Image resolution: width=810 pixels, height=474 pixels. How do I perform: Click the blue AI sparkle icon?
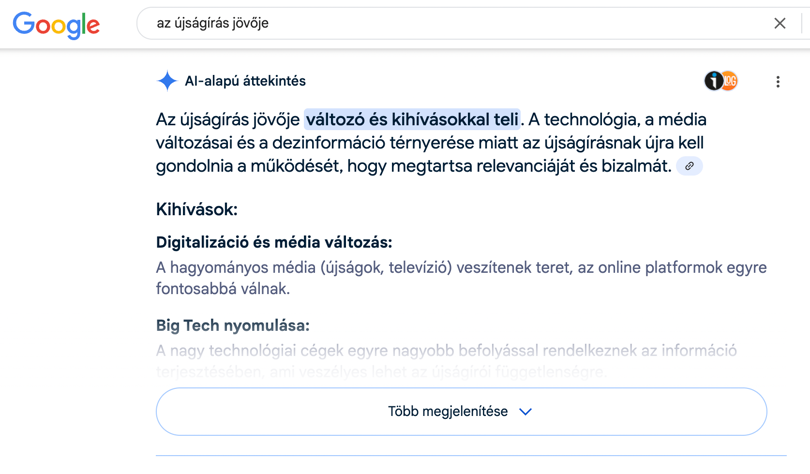click(x=167, y=81)
